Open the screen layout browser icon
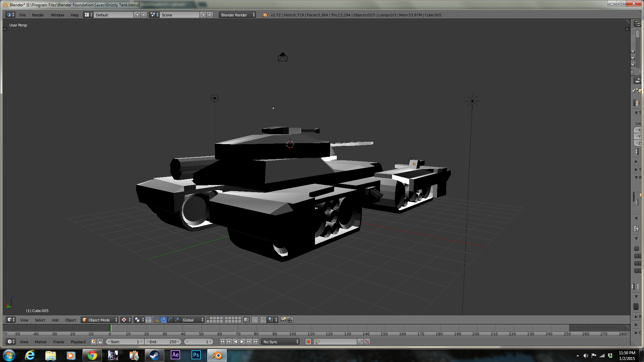 (x=88, y=15)
